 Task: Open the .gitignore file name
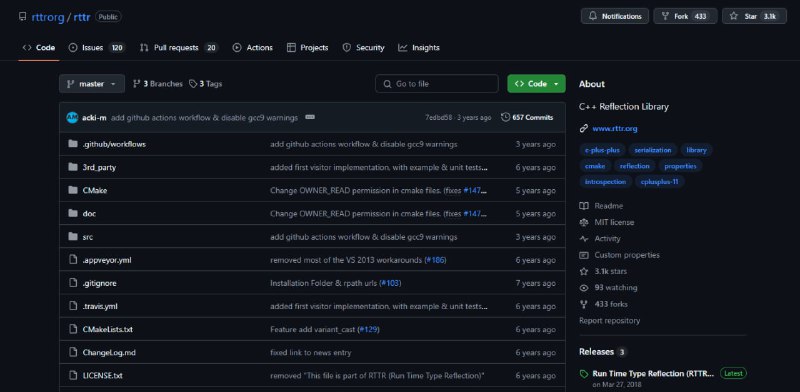pos(99,283)
